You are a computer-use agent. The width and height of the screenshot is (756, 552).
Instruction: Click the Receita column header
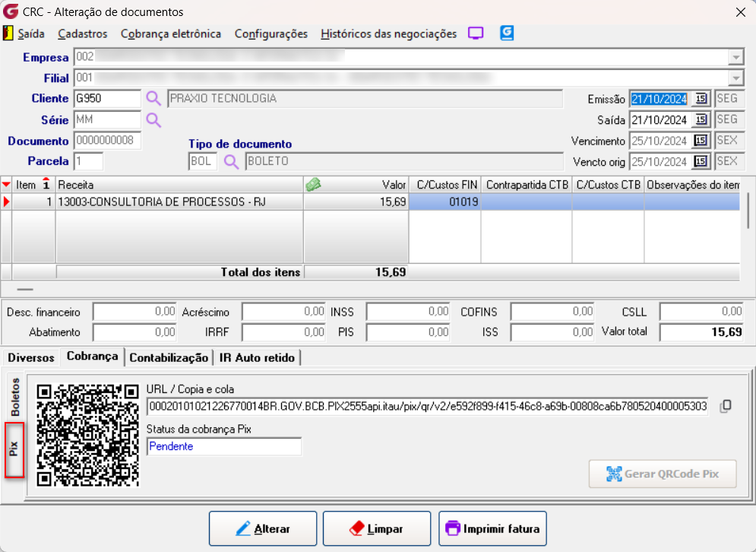point(179,185)
